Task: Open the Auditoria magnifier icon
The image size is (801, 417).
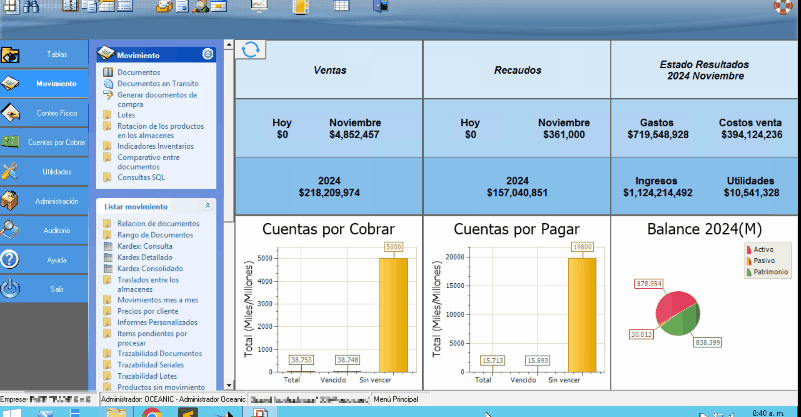Action: 11,230
